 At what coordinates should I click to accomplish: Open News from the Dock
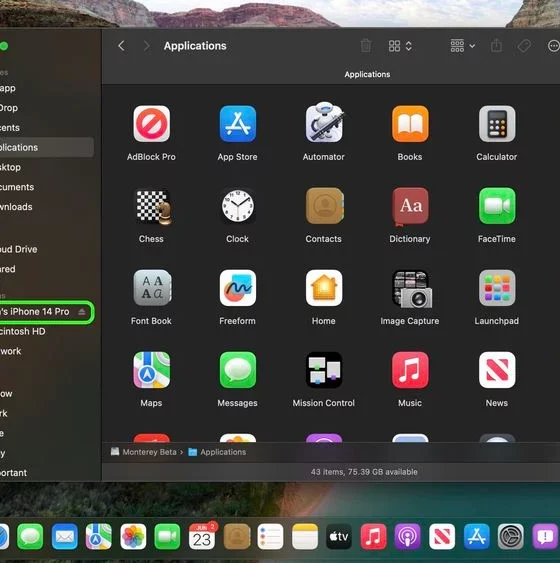(x=442, y=536)
